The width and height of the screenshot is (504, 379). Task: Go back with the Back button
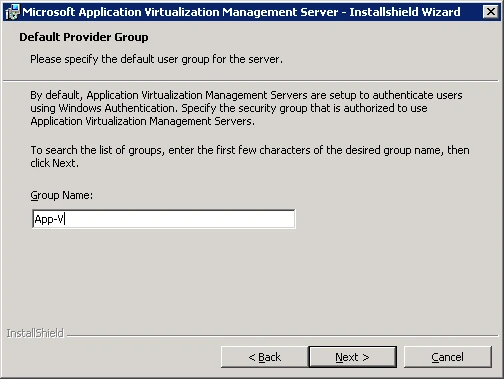click(264, 357)
